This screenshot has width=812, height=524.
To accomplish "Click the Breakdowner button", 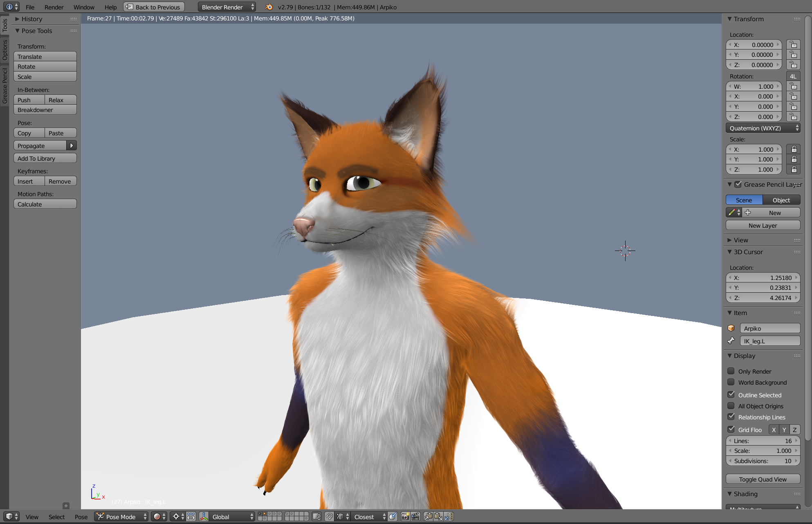I will tap(45, 110).
